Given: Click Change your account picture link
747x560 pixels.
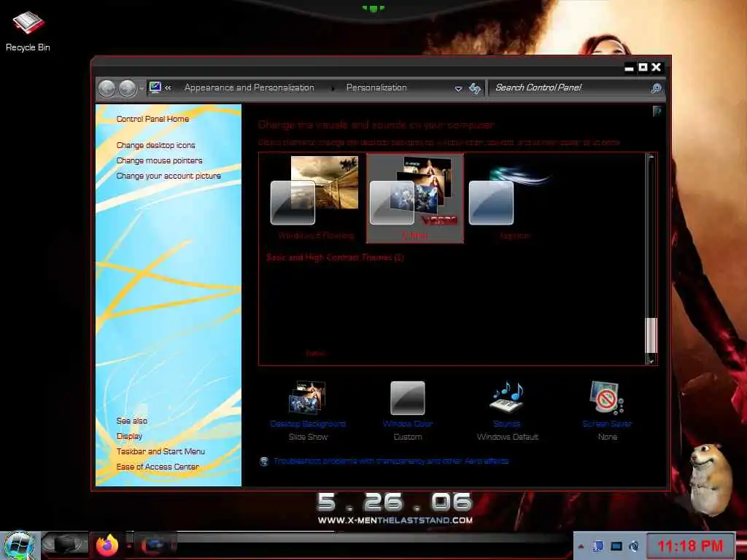Looking at the screenshot, I should [x=169, y=176].
